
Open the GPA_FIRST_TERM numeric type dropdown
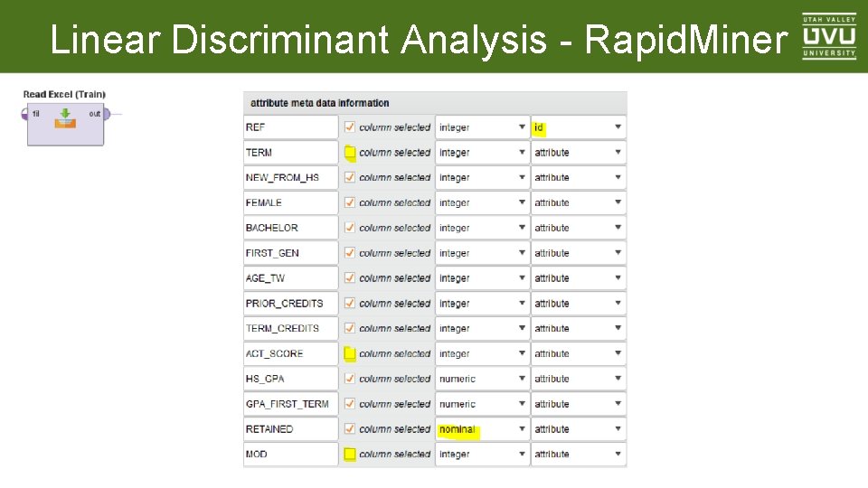point(482,404)
